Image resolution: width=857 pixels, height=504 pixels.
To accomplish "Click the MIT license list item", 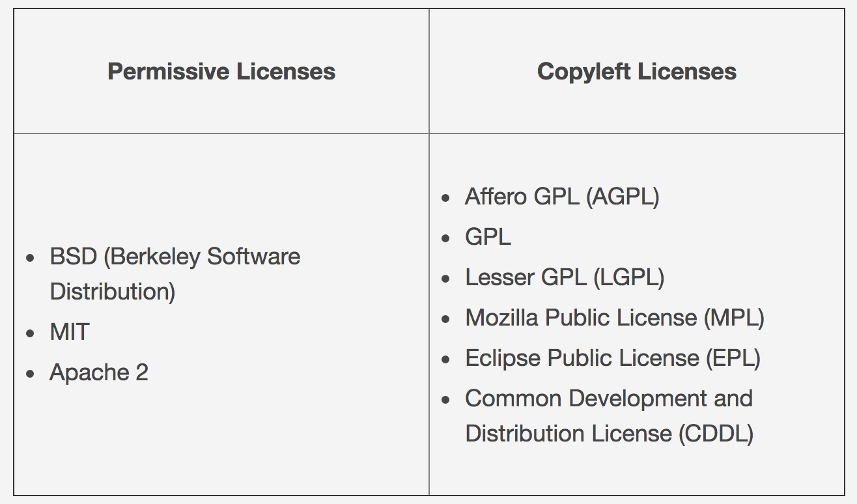I will point(70,333).
